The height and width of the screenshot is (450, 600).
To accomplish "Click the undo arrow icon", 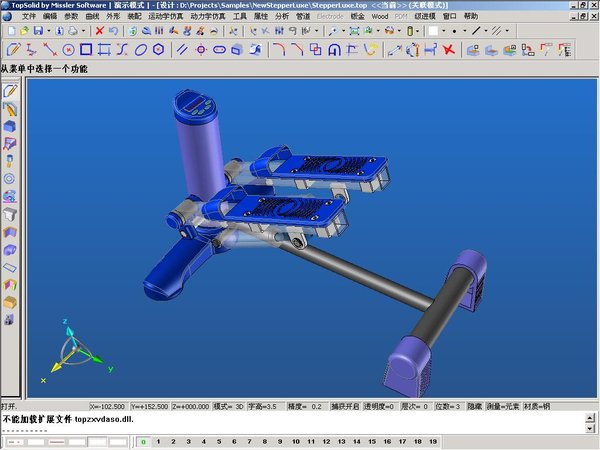I will coord(114,31).
